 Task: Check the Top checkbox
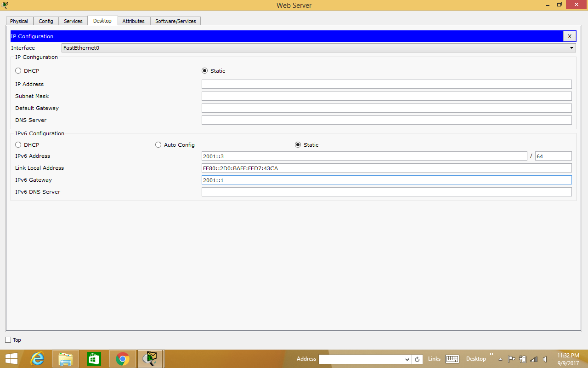pos(7,339)
